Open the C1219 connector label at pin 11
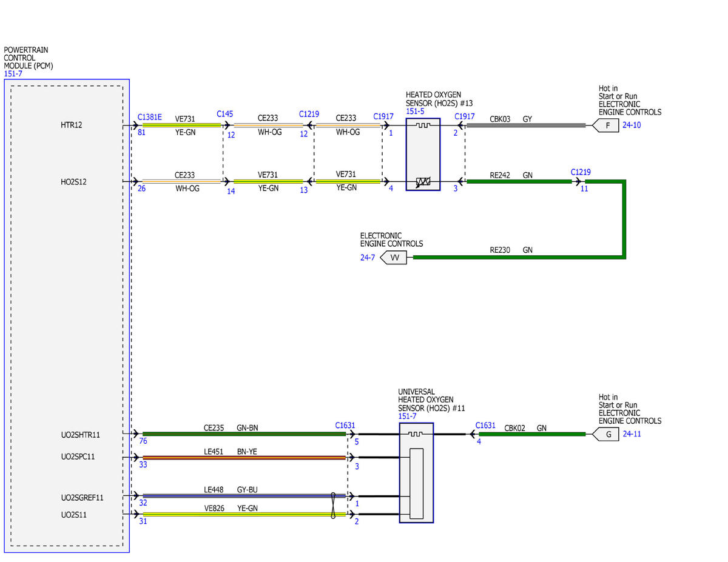Screen dimensions: 728x562 click(580, 172)
